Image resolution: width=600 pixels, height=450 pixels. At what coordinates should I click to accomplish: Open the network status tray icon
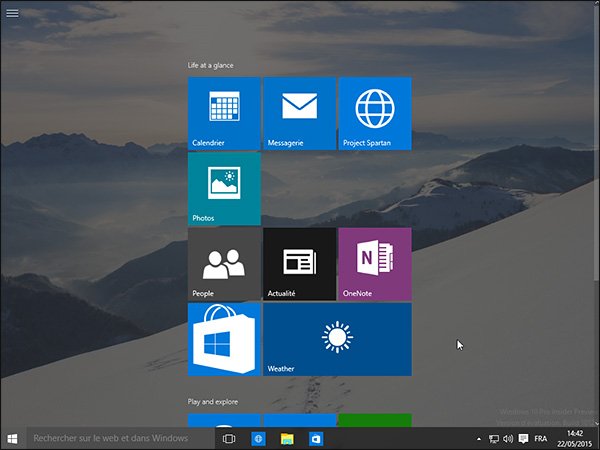click(x=494, y=439)
